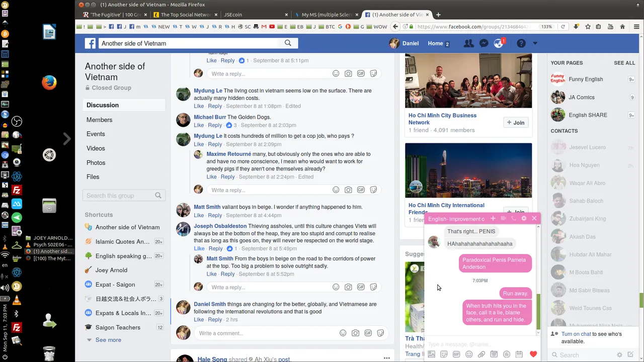Click Turn on chat link
The image size is (644, 362).
click(x=576, y=334)
